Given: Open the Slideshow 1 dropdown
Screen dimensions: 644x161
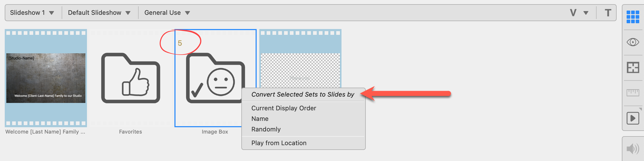Looking at the screenshot, I should (32, 13).
